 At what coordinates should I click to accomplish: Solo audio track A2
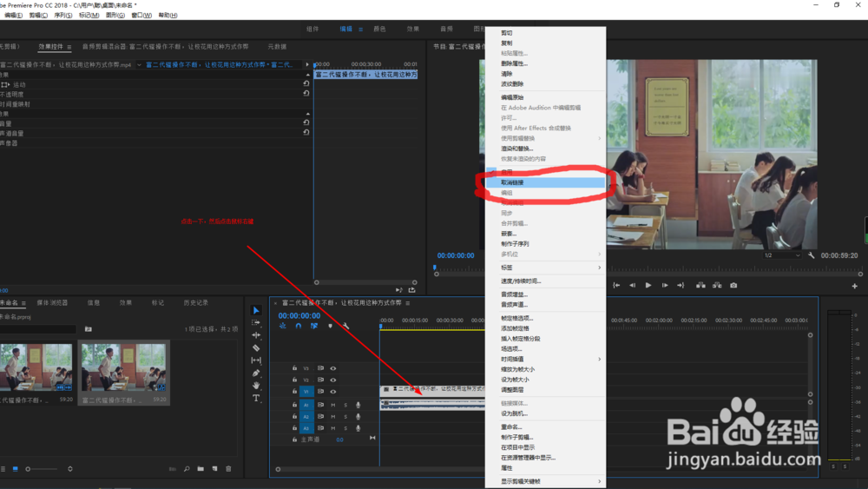346,416
